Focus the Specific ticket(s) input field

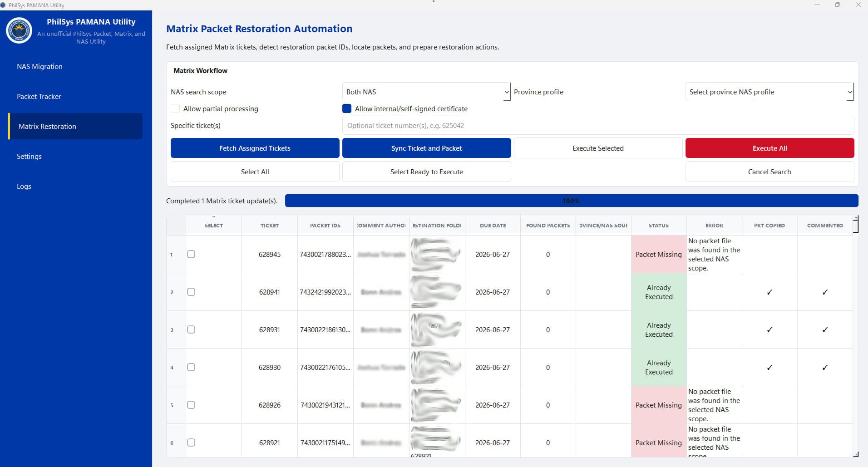(x=598, y=126)
